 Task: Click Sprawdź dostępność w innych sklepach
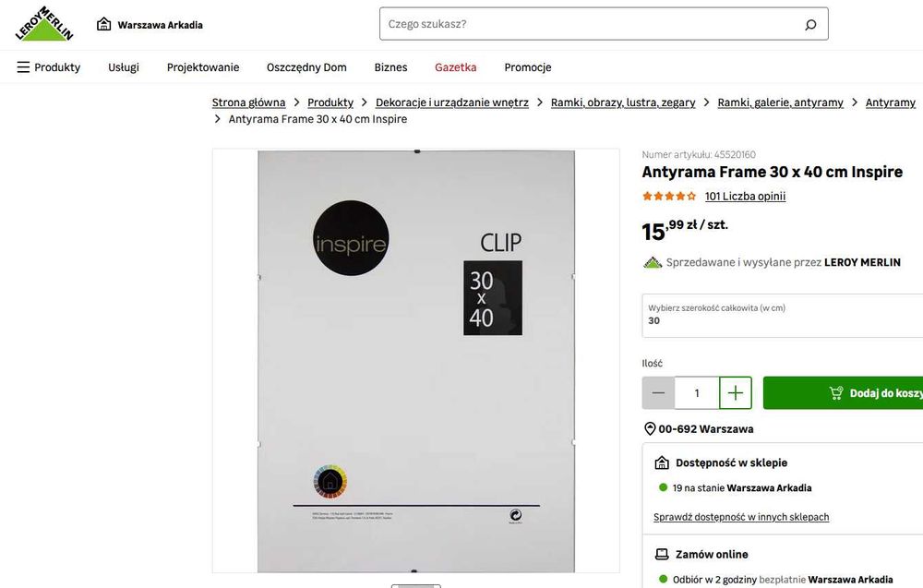(741, 517)
